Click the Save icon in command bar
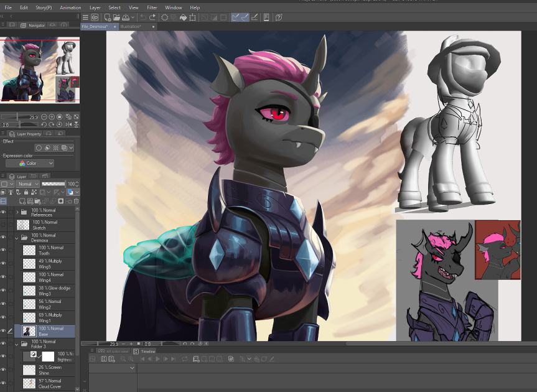The width and height of the screenshot is (537, 392). tap(126, 17)
